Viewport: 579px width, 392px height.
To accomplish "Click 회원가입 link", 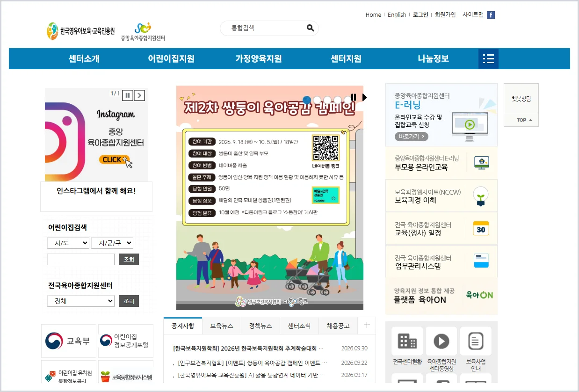I will (445, 15).
